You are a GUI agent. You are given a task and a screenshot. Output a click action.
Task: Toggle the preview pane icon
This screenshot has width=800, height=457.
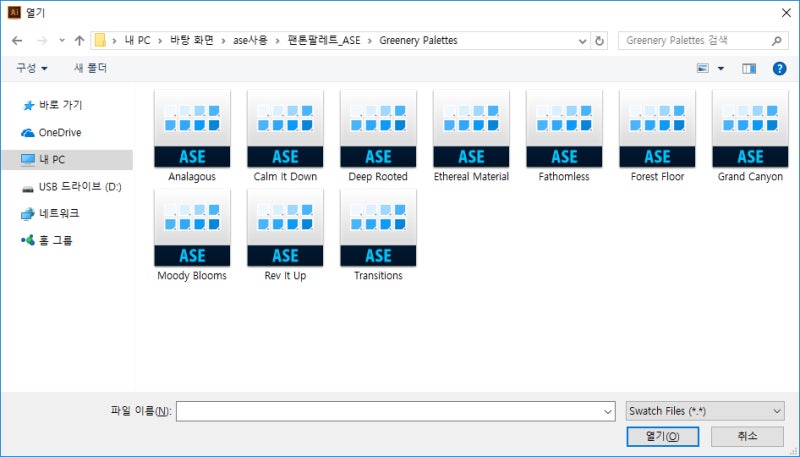point(749,68)
